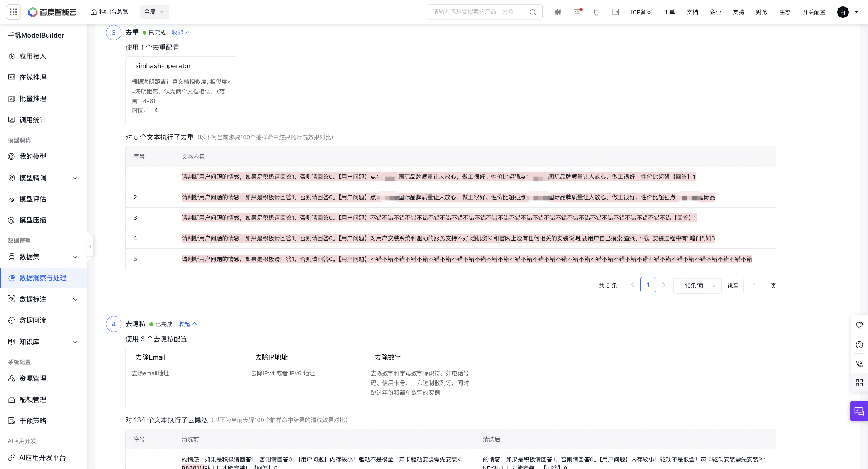
Task: Click the 配额管理 sidebar icon
Action: click(12, 400)
